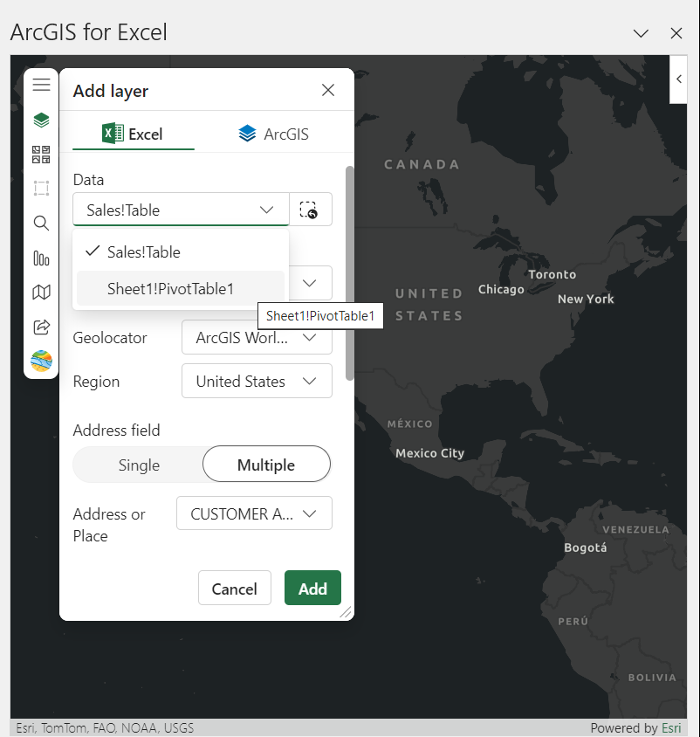Choose Sales!Table from the list
700x737 pixels.
tap(181, 252)
